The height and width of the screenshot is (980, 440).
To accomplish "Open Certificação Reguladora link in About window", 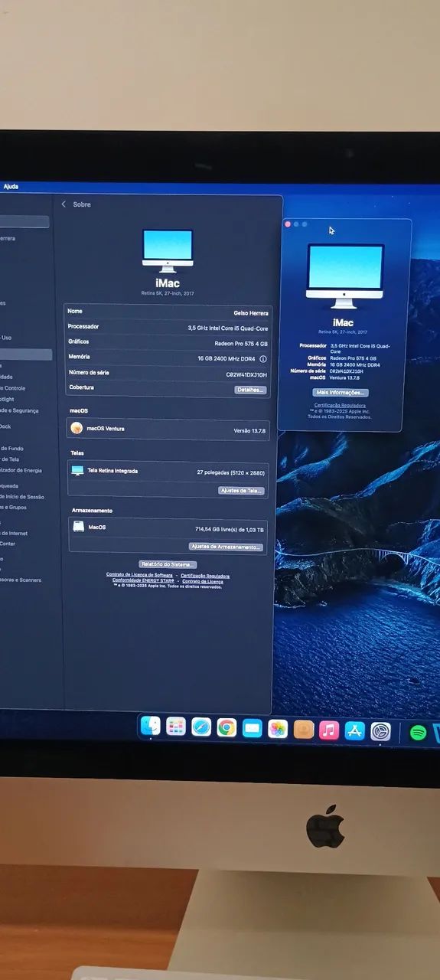I will 340,405.
